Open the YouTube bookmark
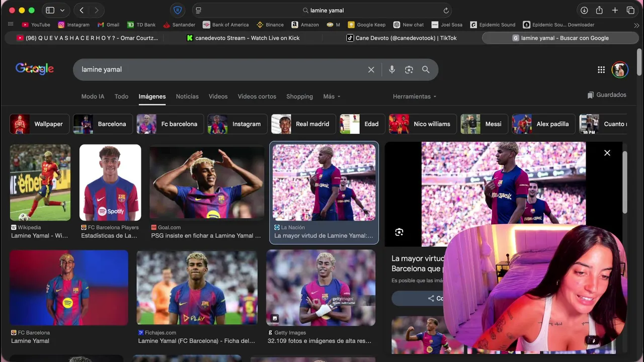The image size is (644, 362). [36, 25]
